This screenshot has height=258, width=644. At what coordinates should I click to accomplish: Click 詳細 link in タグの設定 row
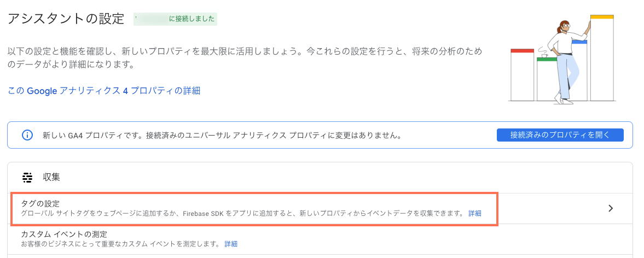[x=475, y=214]
